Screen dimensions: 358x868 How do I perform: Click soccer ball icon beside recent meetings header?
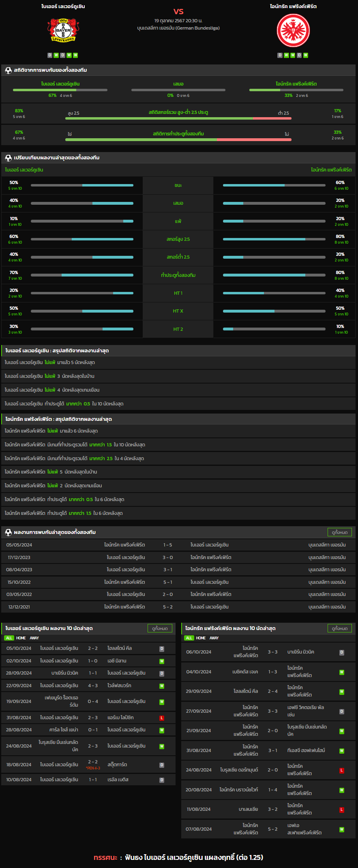[8, 532]
